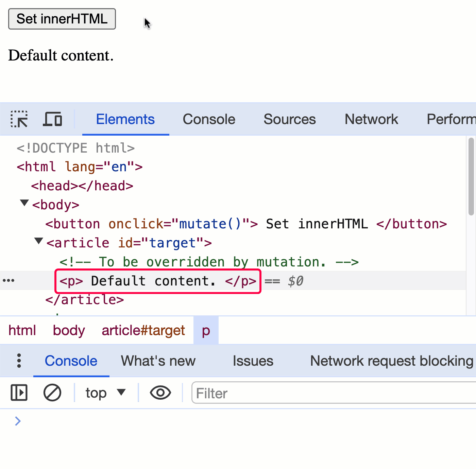Switch to the Sources panel

(289, 119)
